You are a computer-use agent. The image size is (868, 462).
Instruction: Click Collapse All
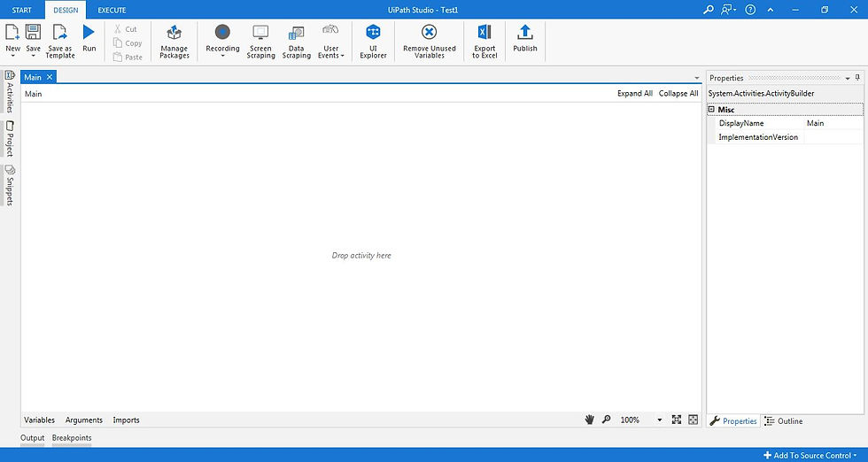click(678, 94)
